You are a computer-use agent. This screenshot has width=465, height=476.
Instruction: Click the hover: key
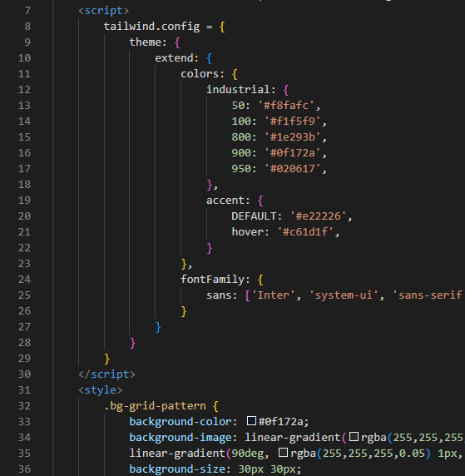pos(250,232)
